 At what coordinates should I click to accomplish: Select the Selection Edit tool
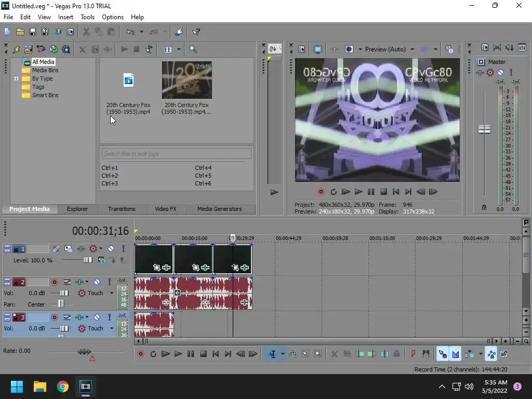tap(305, 354)
